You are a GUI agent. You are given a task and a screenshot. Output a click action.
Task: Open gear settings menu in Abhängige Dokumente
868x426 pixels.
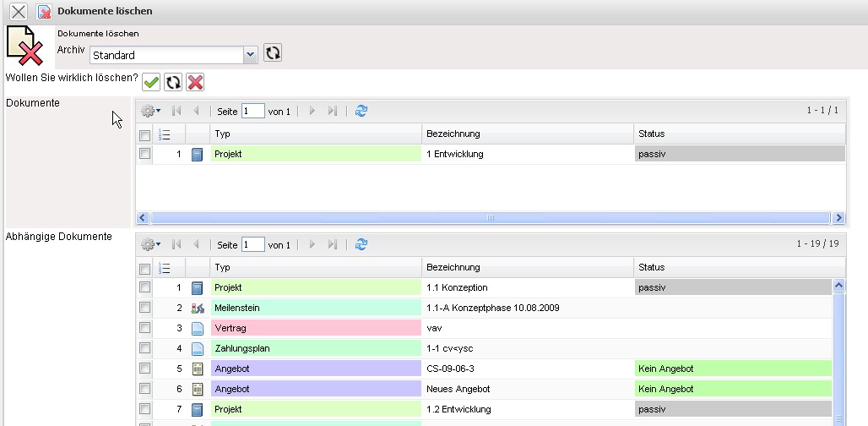coord(150,244)
